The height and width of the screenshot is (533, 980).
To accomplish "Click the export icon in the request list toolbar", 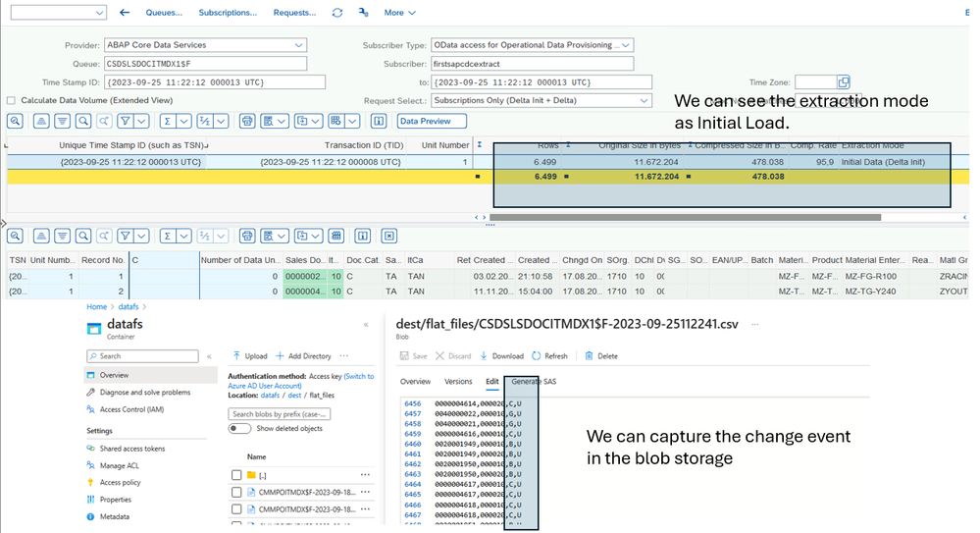I will pos(302,122).
